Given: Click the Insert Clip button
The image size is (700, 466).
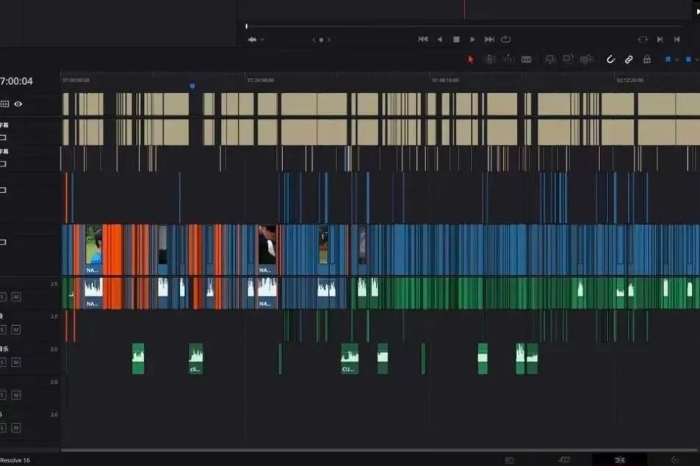Looking at the screenshot, I should pos(550,59).
